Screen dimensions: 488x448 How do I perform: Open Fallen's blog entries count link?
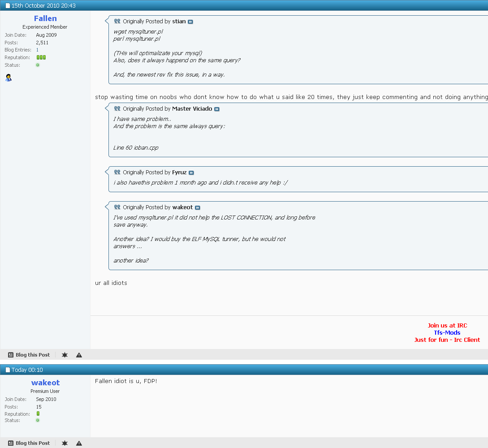coord(37,50)
